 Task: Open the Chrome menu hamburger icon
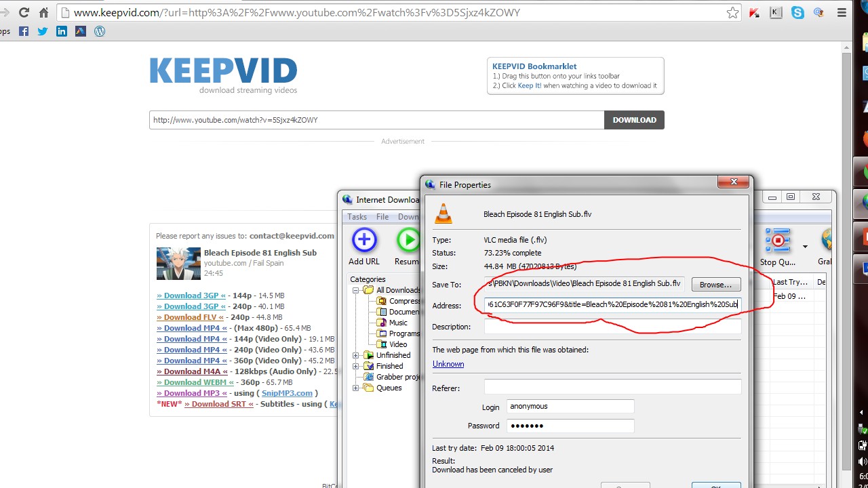(x=840, y=13)
